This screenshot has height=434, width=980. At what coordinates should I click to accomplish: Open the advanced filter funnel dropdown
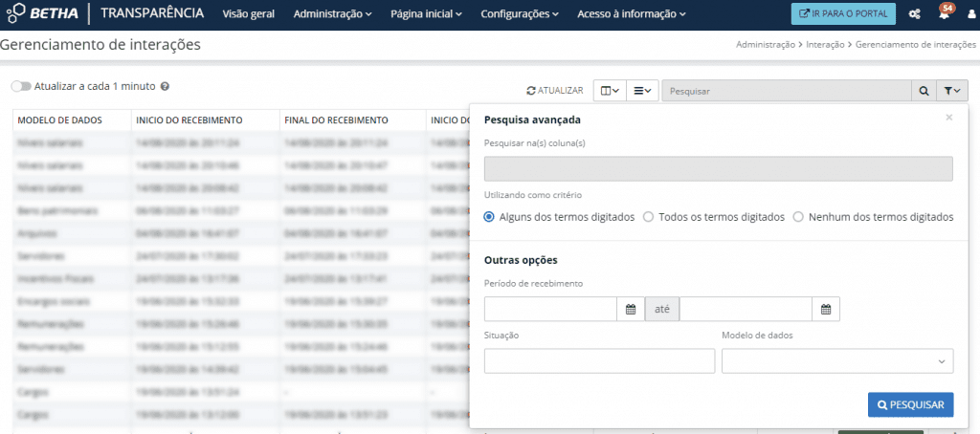(953, 91)
